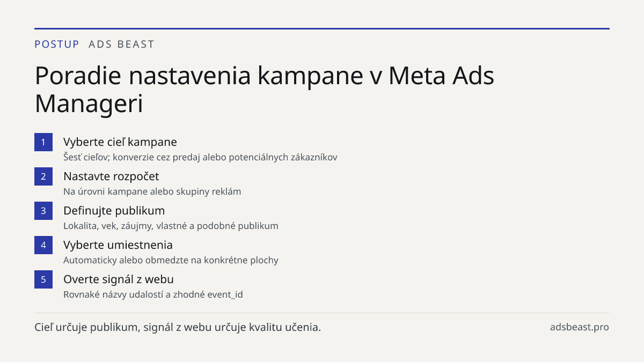Select the 'Vyberte umiestnenia' step title
This screenshot has width=644, height=362.
click(x=118, y=245)
